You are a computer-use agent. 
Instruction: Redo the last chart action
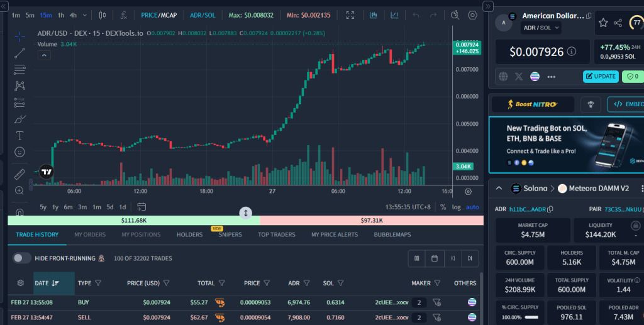433,15
